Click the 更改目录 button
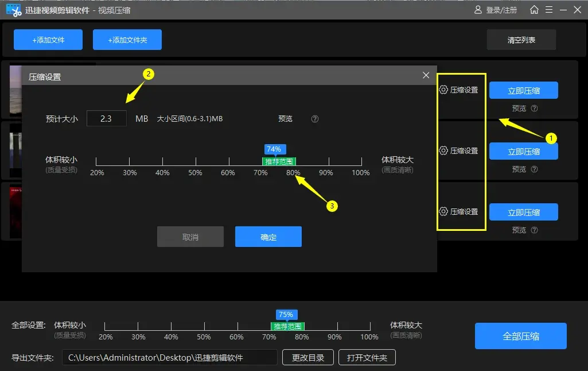This screenshot has height=371, width=588. point(308,358)
